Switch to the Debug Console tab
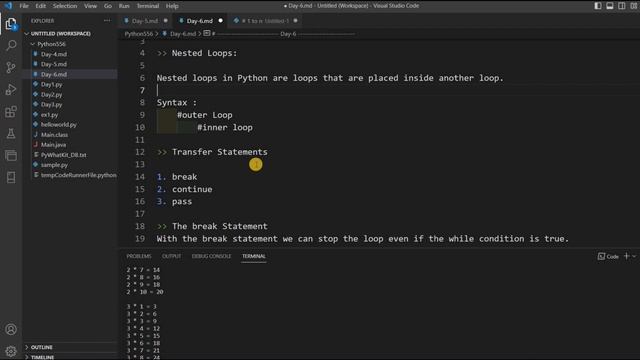Screen dimensions: 640x360 coord(211,256)
